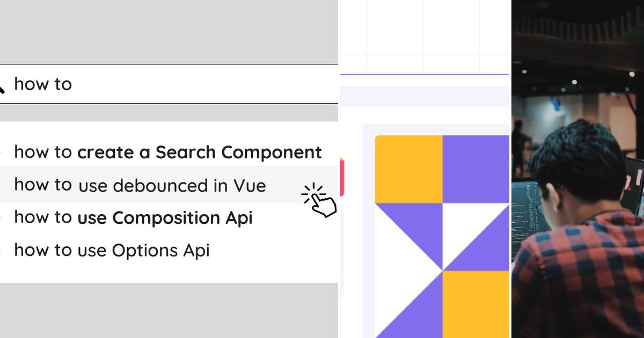The width and height of the screenshot is (644, 338).
Task: Toggle selection on 'how to use Options Api'
Action: point(113,249)
